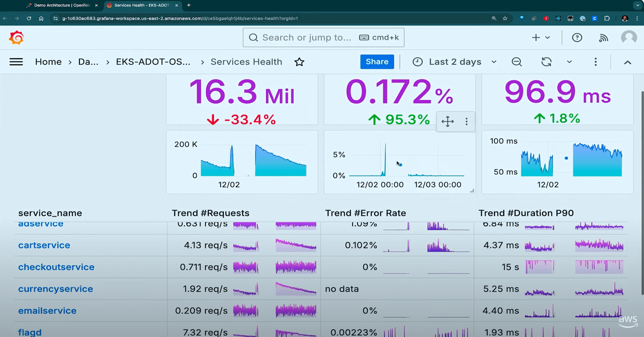Zoom out the time range
The height and width of the screenshot is (337, 644).
click(516, 62)
